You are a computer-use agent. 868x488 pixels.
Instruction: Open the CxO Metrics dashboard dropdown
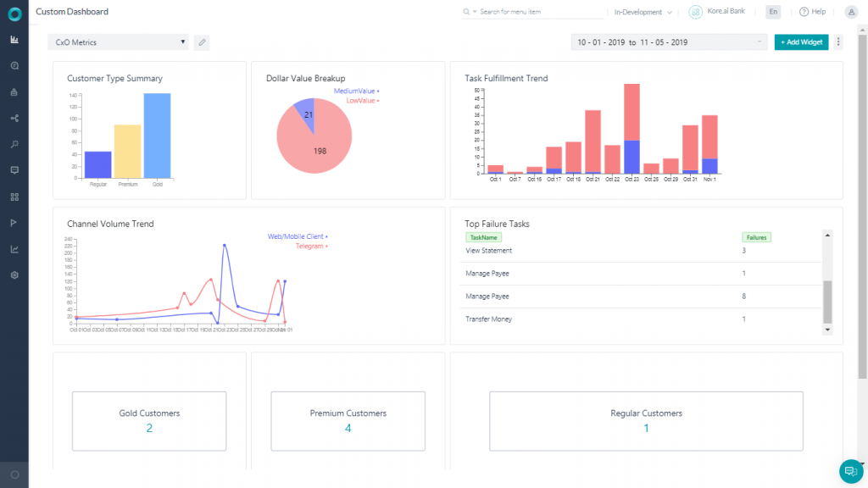point(118,42)
